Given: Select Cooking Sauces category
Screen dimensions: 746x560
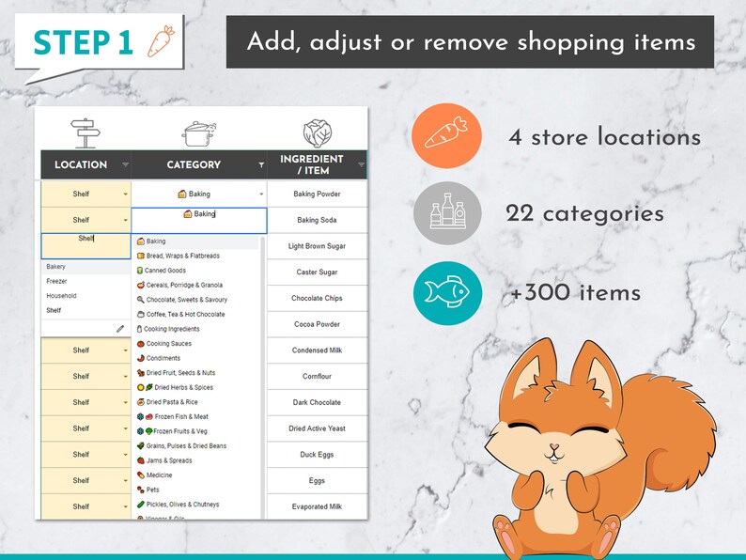Looking at the screenshot, I should [x=196, y=344].
